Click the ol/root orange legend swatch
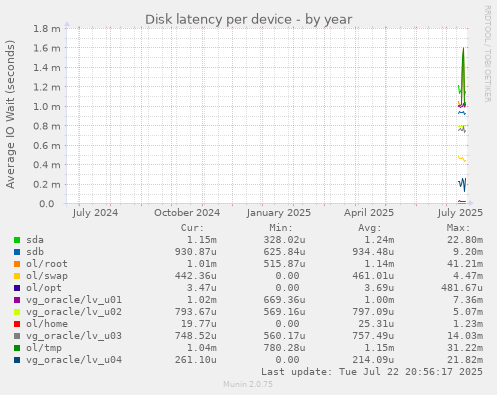This screenshot has width=497, height=395. pos(17,264)
